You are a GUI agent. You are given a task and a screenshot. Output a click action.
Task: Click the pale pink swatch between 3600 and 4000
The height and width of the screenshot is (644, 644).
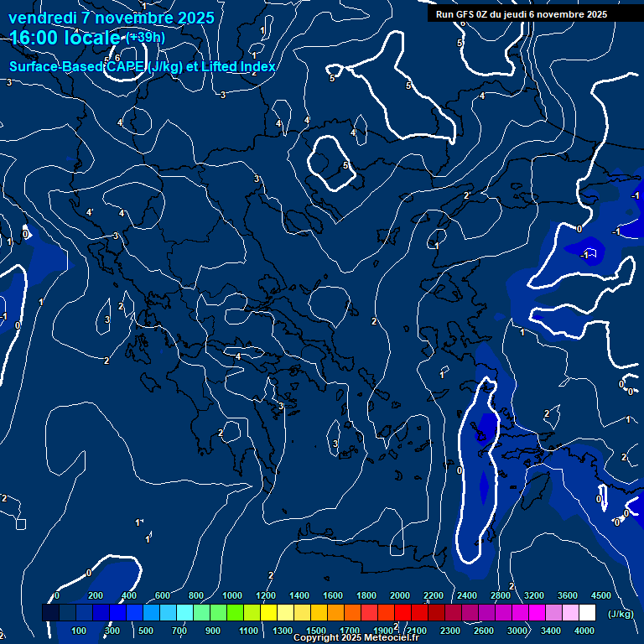pyautogui.click(x=570, y=612)
